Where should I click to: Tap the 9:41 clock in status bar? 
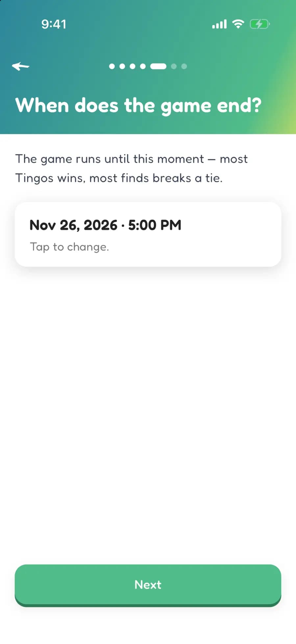(x=54, y=24)
